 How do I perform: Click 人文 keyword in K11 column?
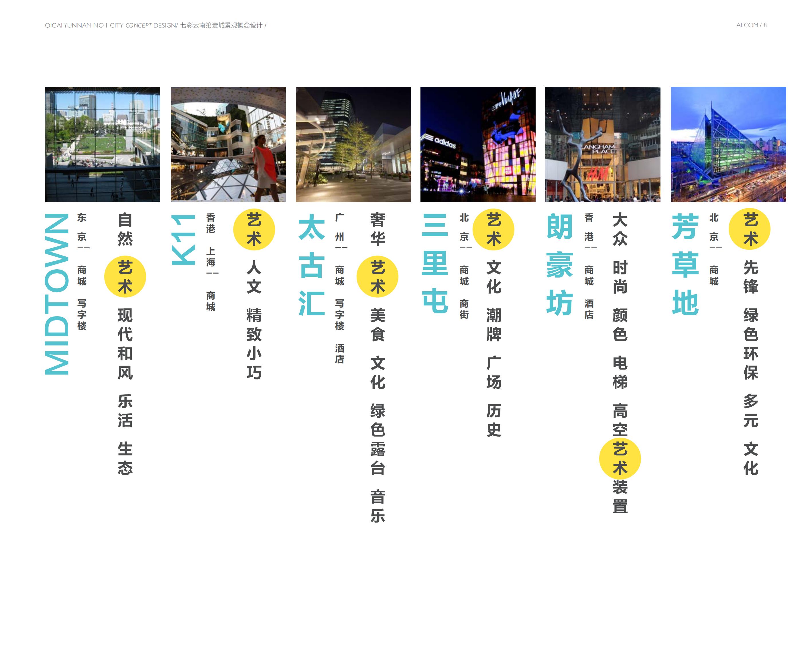click(x=254, y=277)
